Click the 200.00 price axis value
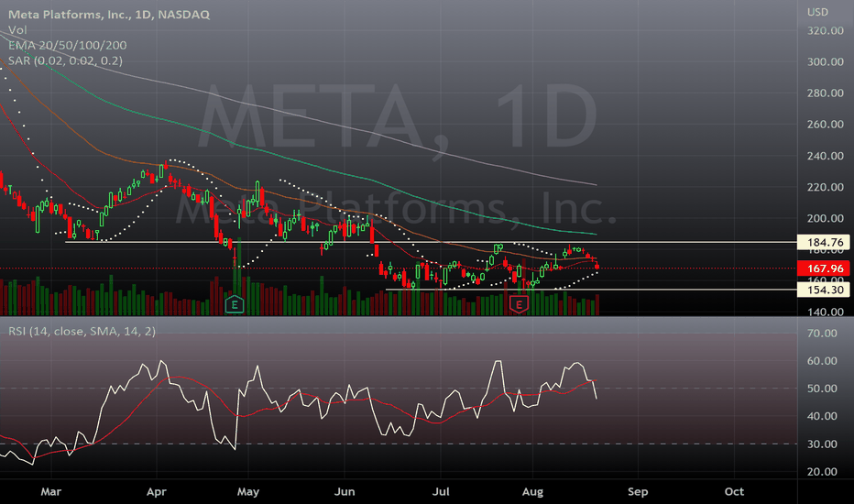The height and width of the screenshot is (504, 854). click(x=825, y=218)
